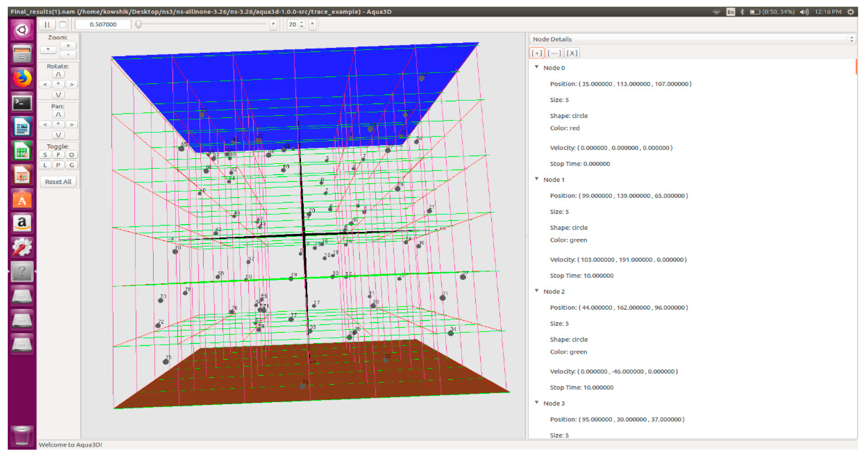Reset rotation with center star button

coord(58,84)
